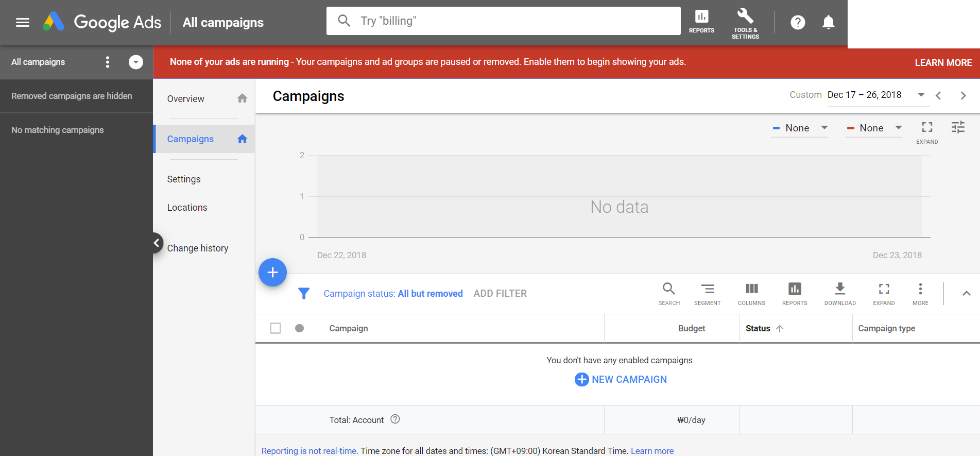Select All campaigns in left panel
This screenshot has height=456, width=980.
click(x=38, y=62)
